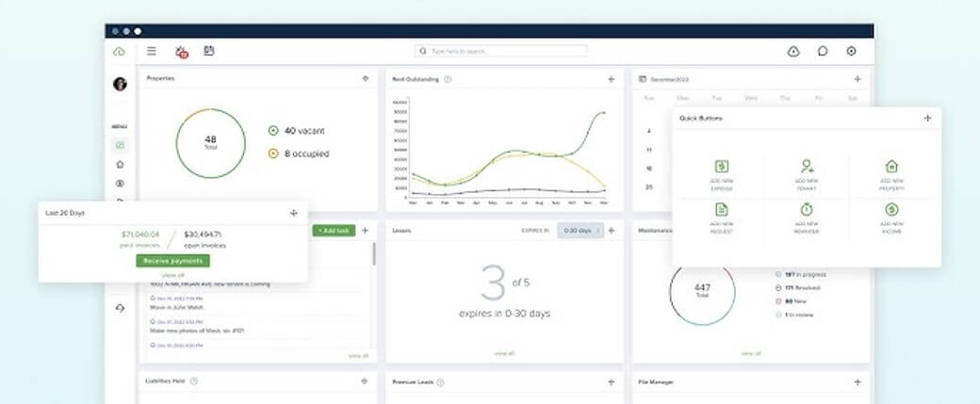Click the notifications icon with red badge
The image size is (980, 404).
click(181, 52)
